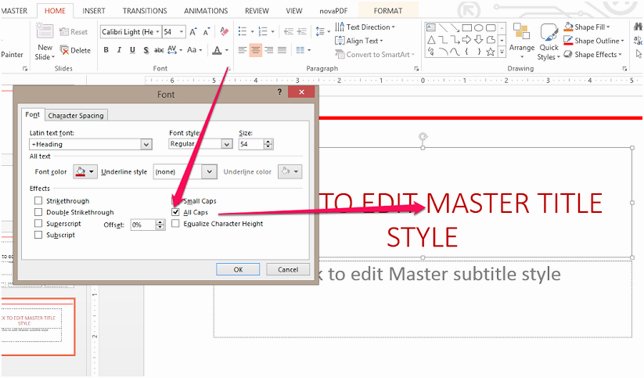Screen dimensions: 644x378
Task: Click the Bullets list icon
Action: pos(242,32)
